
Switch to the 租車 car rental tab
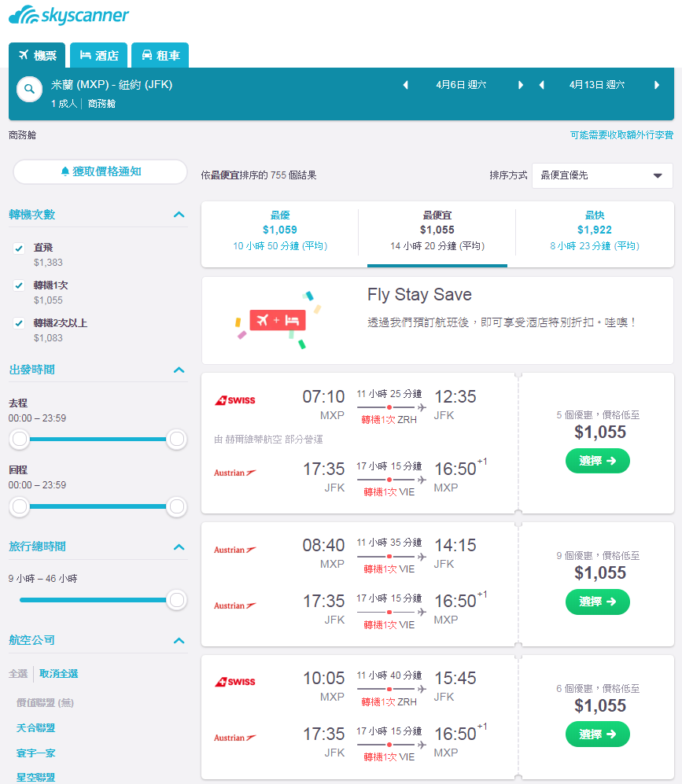pos(160,55)
